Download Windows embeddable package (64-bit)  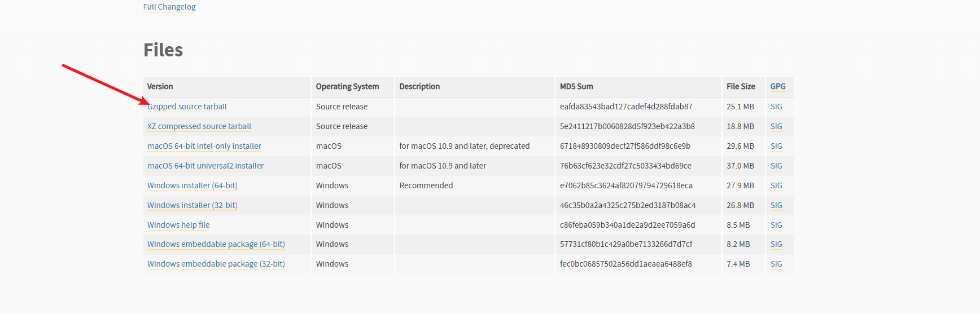tap(216, 244)
